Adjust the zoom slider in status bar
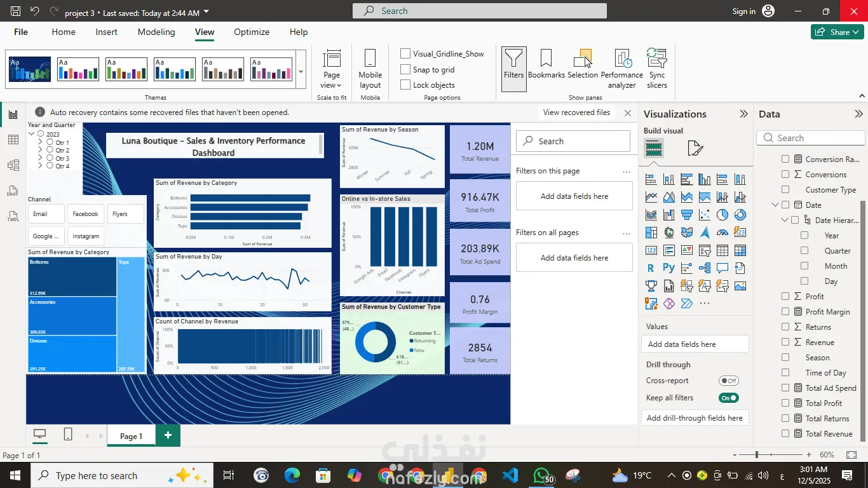Viewport: 868px width, 488px height. [757, 455]
